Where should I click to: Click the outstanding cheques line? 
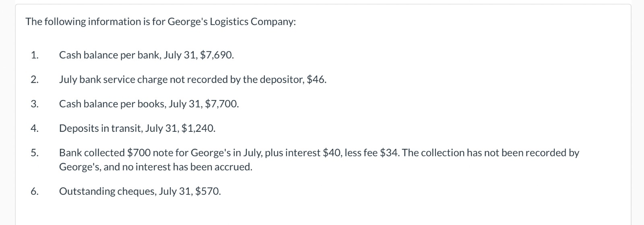(140, 192)
